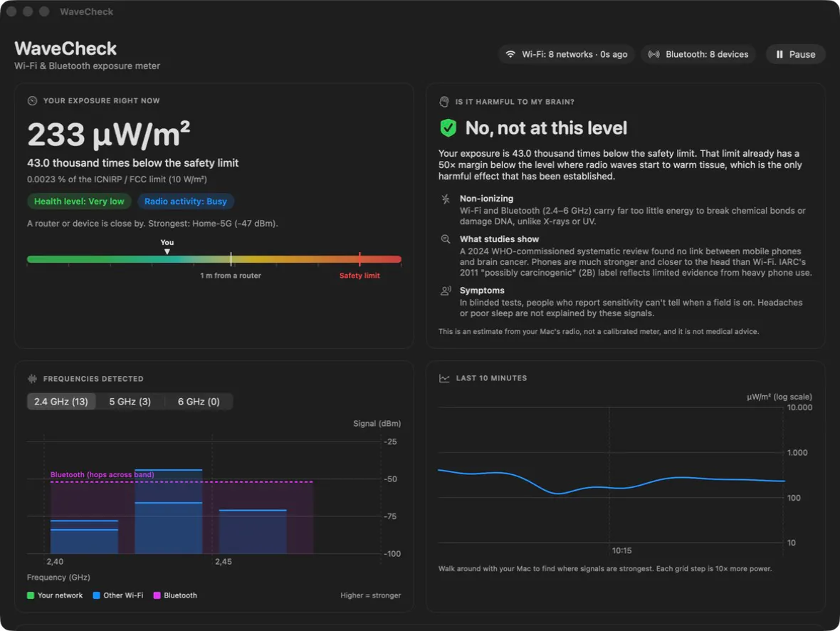Click the You marker on the exposure gauge
840x631 pixels.
tap(167, 246)
